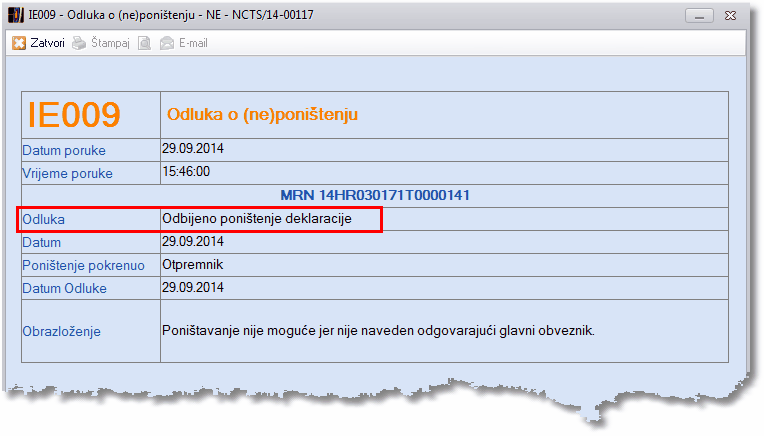Click the Štampaj printer icon
Screen dimensions: 764x436
[x=79, y=43]
